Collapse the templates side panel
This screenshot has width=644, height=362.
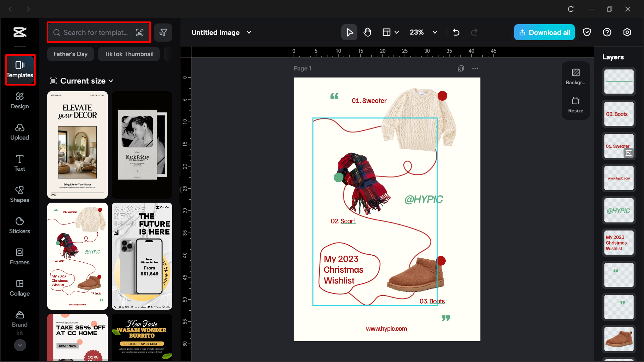tap(181, 190)
